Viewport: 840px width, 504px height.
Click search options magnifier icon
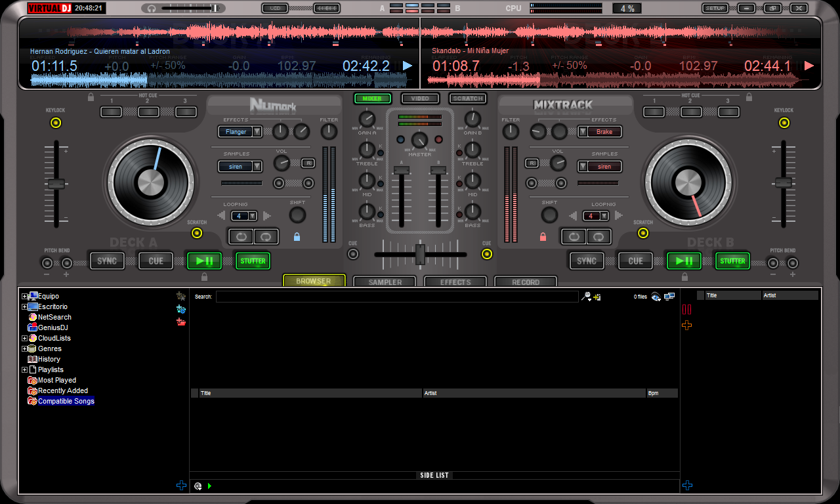coord(585,297)
